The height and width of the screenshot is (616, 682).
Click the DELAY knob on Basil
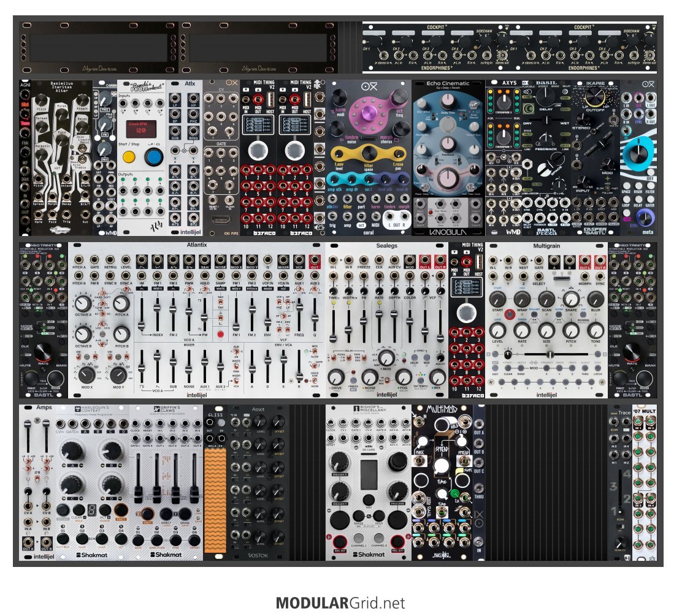pyautogui.click(x=545, y=96)
